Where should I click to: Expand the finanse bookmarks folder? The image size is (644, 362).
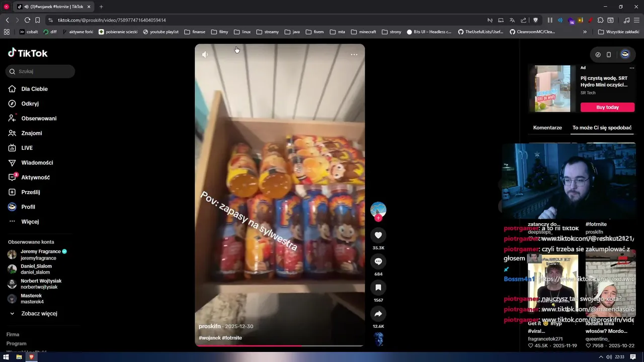coord(195,32)
